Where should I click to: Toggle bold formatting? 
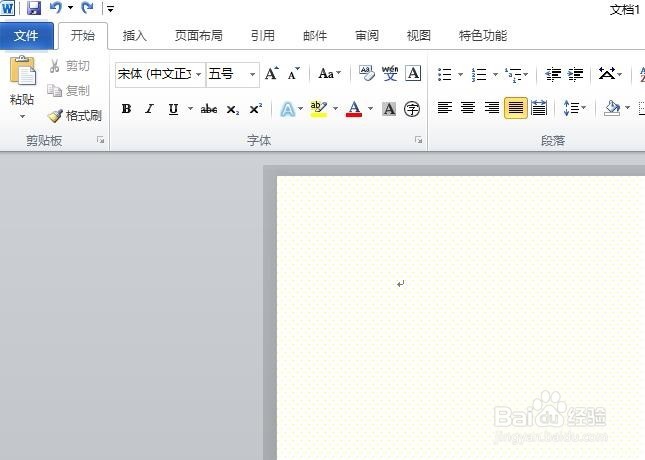(x=126, y=109)
